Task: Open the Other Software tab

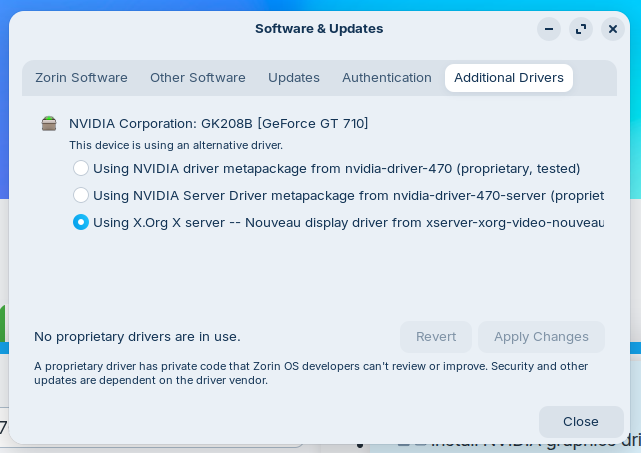Action: pyautogui.click(x=197, y=78)
